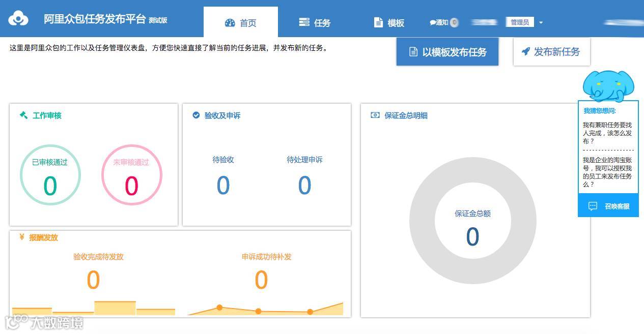This screenshot has height=334, width=644.
Task: Click the 待验收 count
Action: click(223, 185)
